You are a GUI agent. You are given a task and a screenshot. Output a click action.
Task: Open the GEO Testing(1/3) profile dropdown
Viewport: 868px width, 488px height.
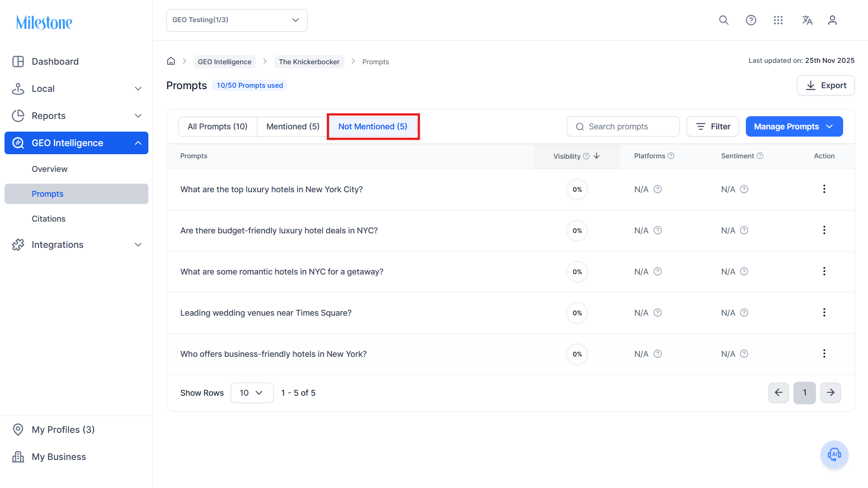(237, 20)
